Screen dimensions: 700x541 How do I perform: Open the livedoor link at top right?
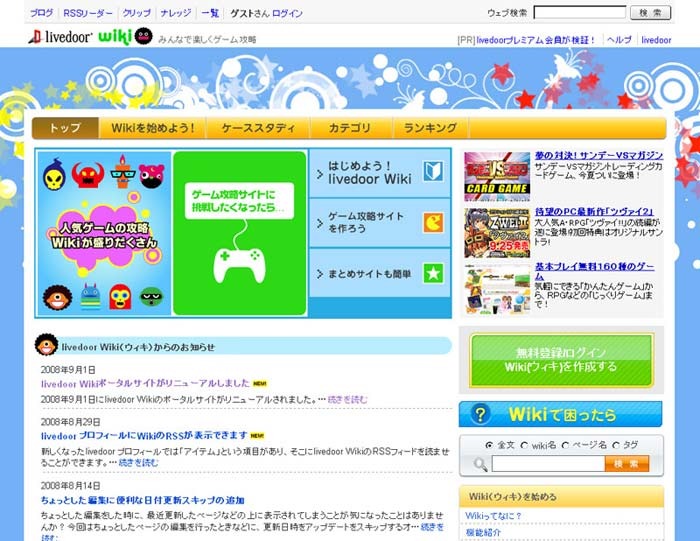656,40
